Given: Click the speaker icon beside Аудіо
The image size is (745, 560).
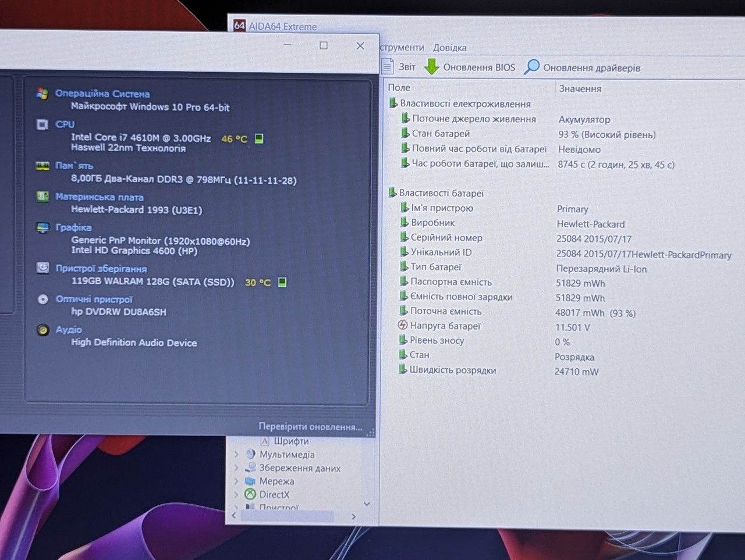Looking at the screenshot, I should click(42, 330).
